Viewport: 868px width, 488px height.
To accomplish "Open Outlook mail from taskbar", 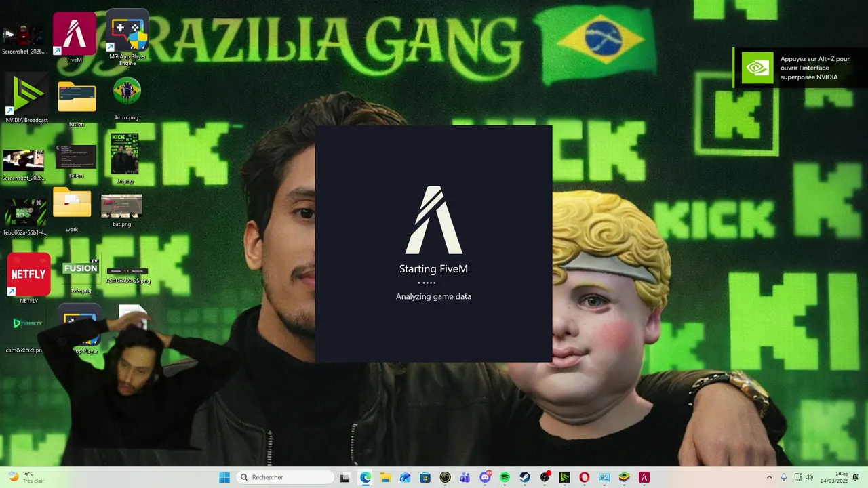I will (x=405, y=477).
